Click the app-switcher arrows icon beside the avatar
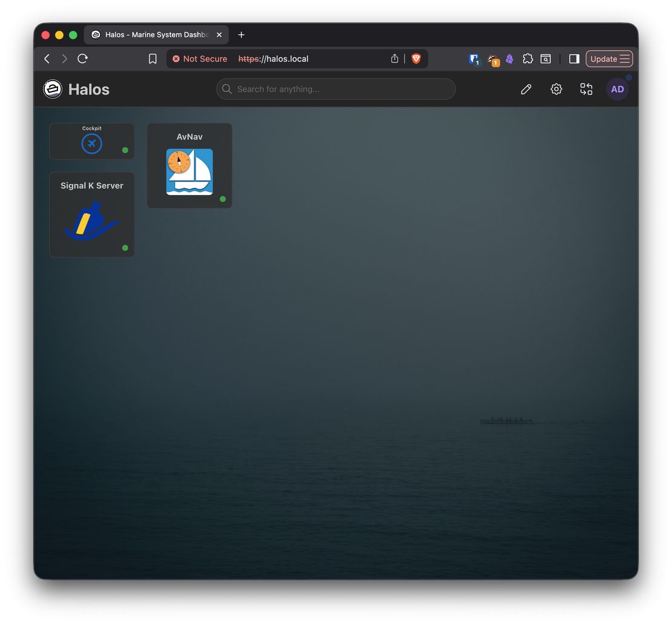 coord(586,89)
